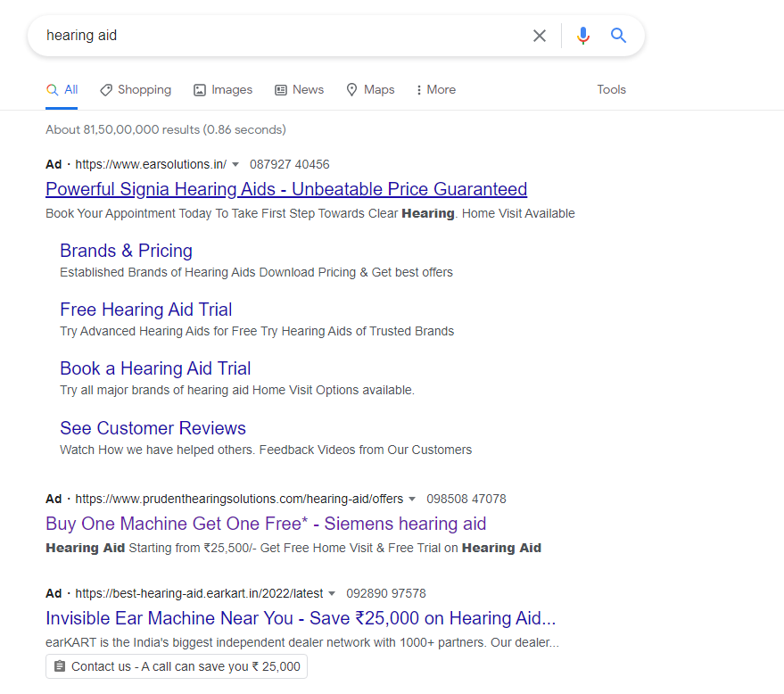Click the Book a Hearing Aid Trial link
The height and width of the screenshot is (694, 784).
pos(154,368)
